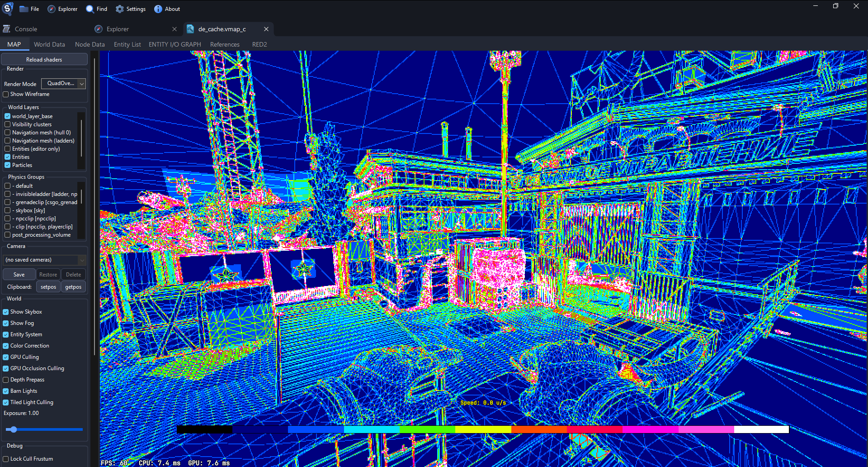Open the Render Mode dropdown

coord(63,84)
